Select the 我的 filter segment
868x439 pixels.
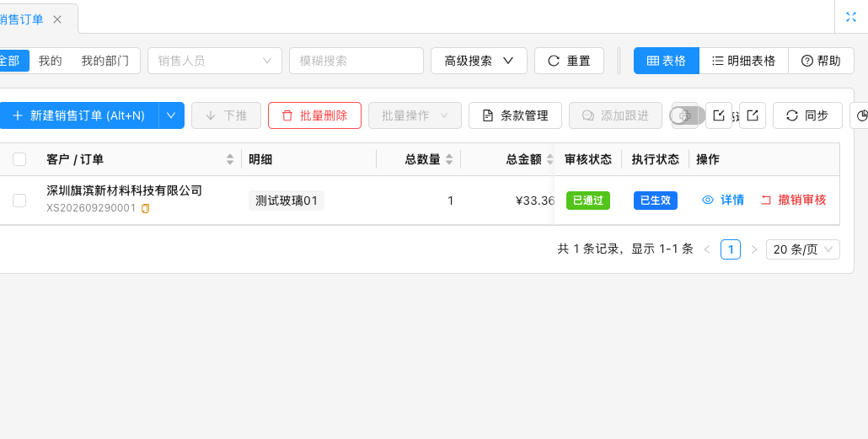50,61
